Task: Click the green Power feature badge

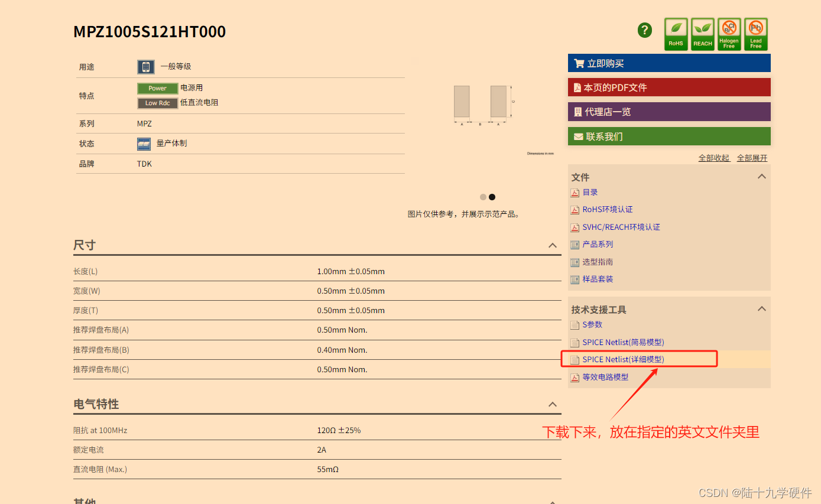Action: click(157, 88)
